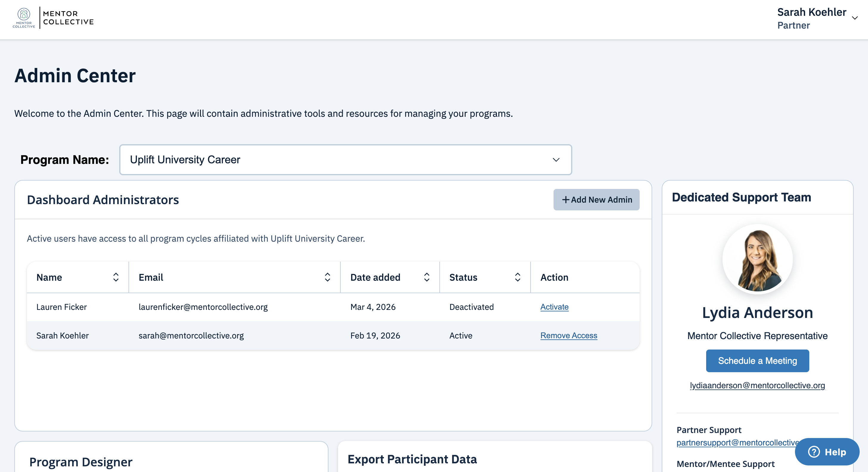The width and height of the screenshot is (868, 472).
Task: Activate Lauren Ficker's admin access
Action: tap(554, 307)
